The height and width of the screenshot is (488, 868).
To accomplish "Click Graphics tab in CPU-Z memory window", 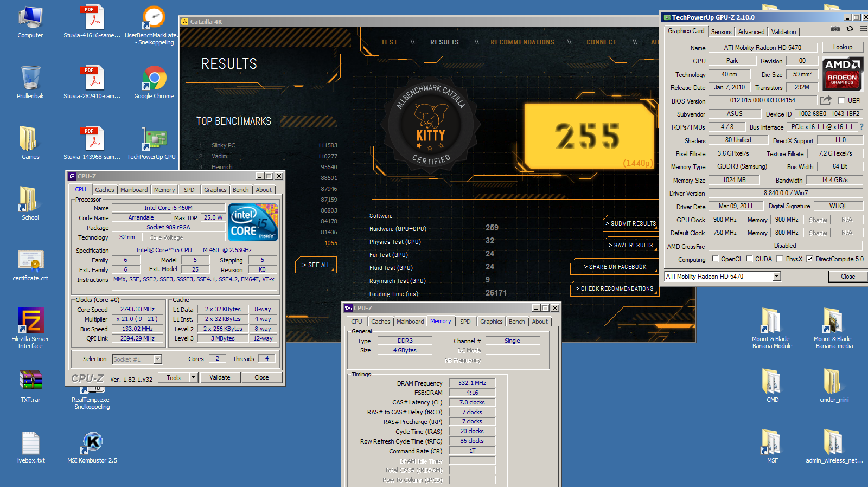I will (492, 322).
